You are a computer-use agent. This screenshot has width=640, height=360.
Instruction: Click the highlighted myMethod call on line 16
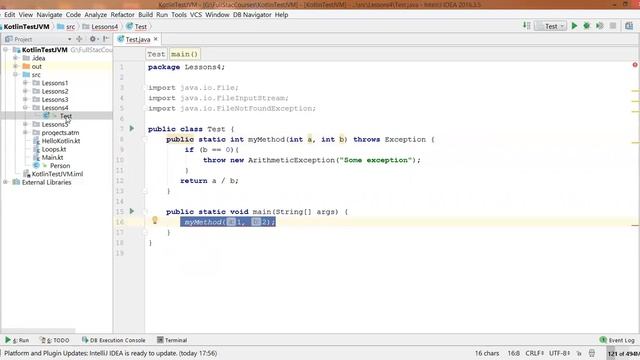click(x=228, y=222)
